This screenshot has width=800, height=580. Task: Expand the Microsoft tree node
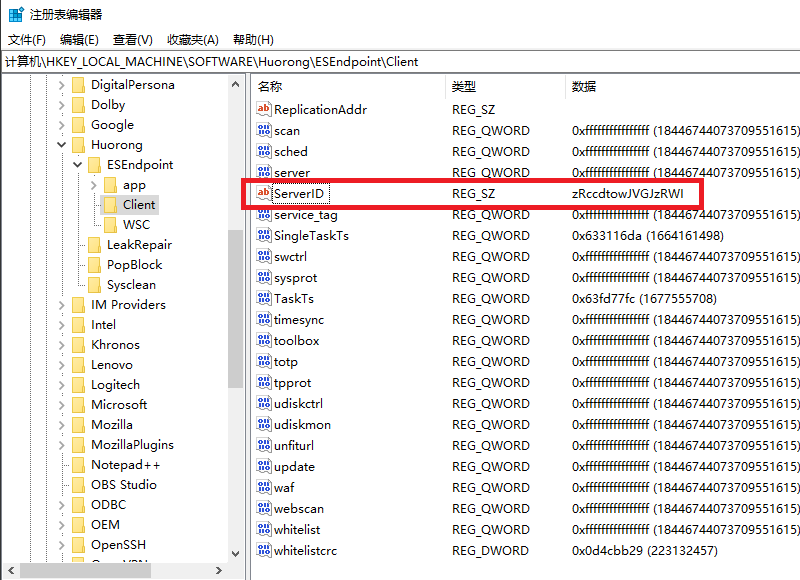click(61, 404)
